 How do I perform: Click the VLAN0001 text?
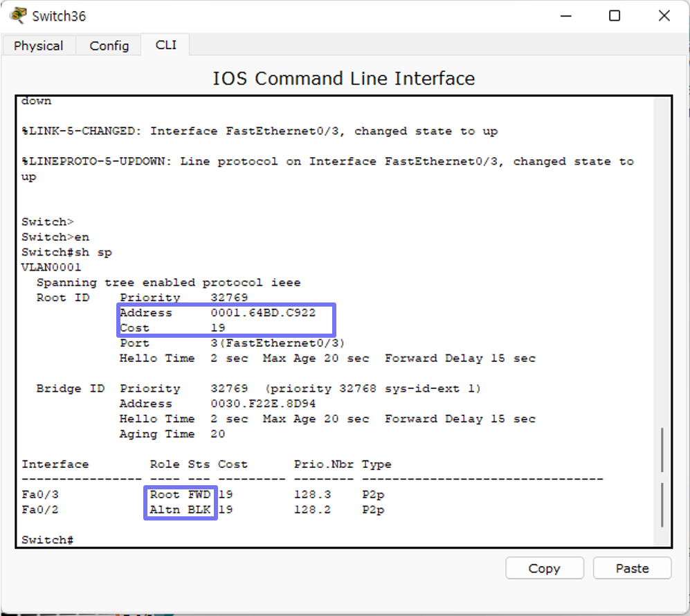tap(51, 267)
